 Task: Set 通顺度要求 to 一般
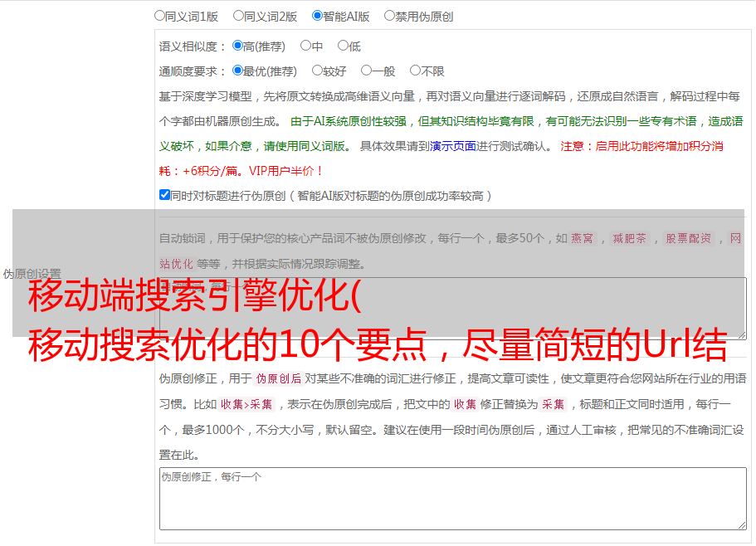coord(366,71)
